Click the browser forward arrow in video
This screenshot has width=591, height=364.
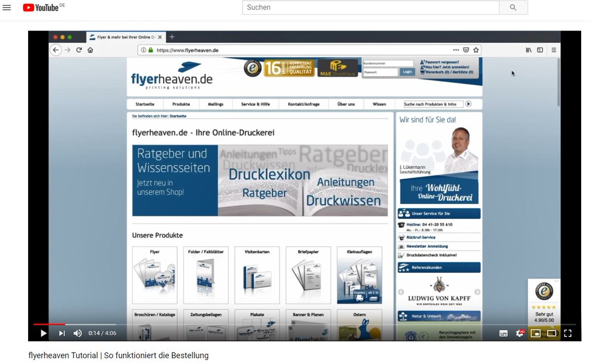click(67, 50)
